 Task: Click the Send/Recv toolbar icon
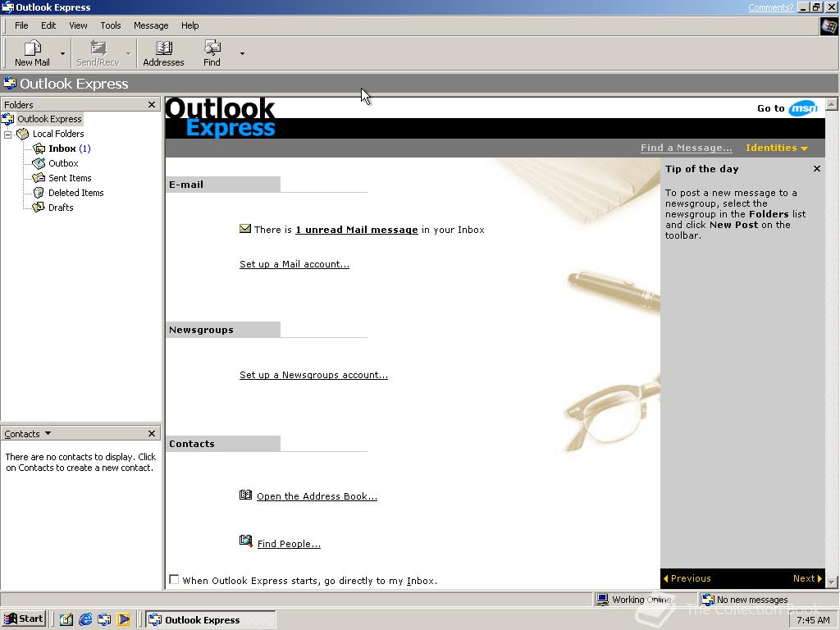click(x=98, y=53)
